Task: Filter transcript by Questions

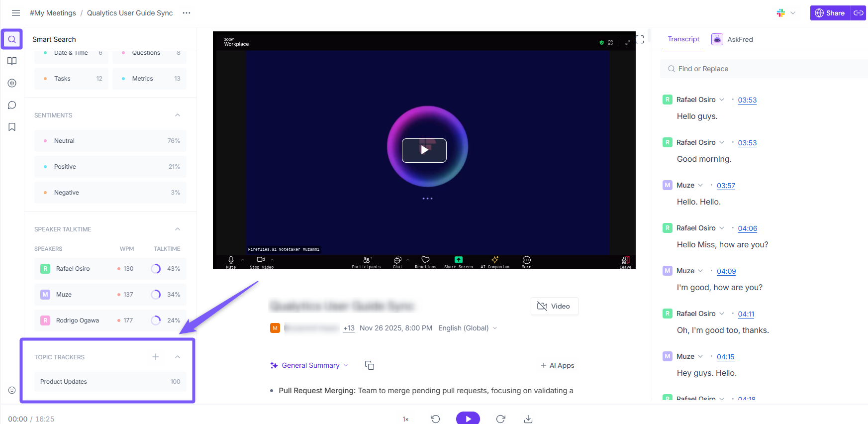Action: coord(149,54)
